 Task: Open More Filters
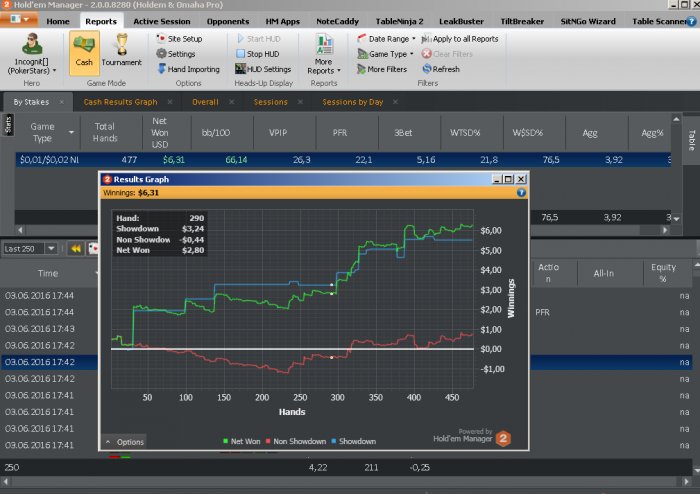tap(382, 69)
